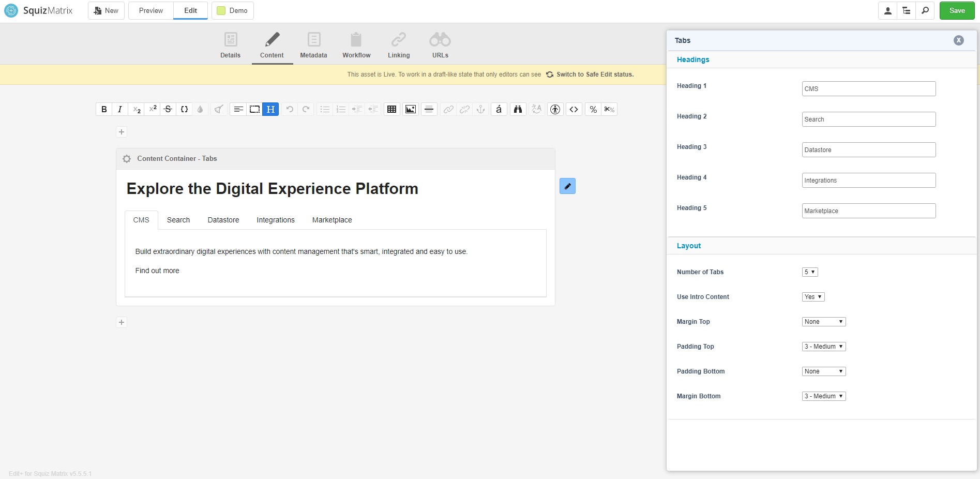Apply italic formatting
Image resolution: width=980 pixels, height=479 pixels.
(120, 109)
